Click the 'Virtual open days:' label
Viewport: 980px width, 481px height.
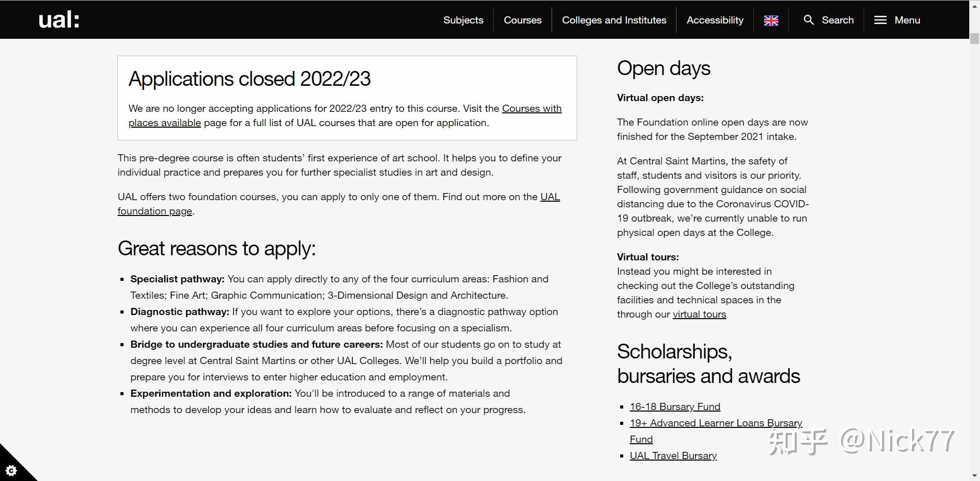660,98
